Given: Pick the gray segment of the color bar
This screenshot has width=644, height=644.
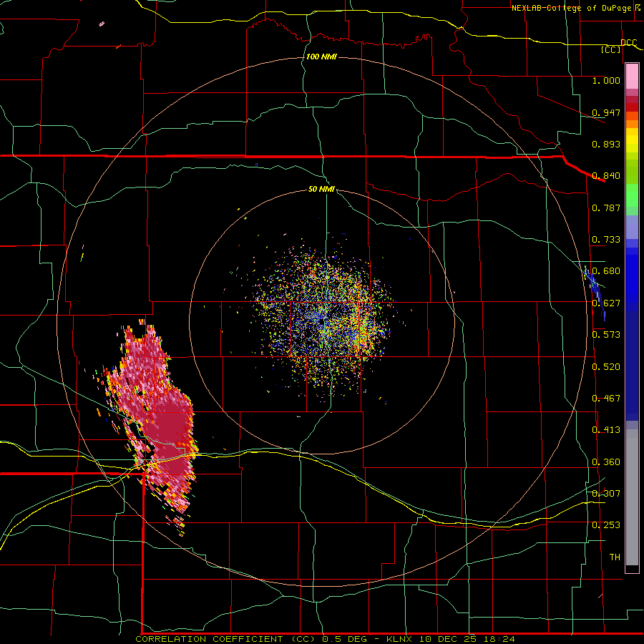Looking at the screenshot, I should coord(632,497).
